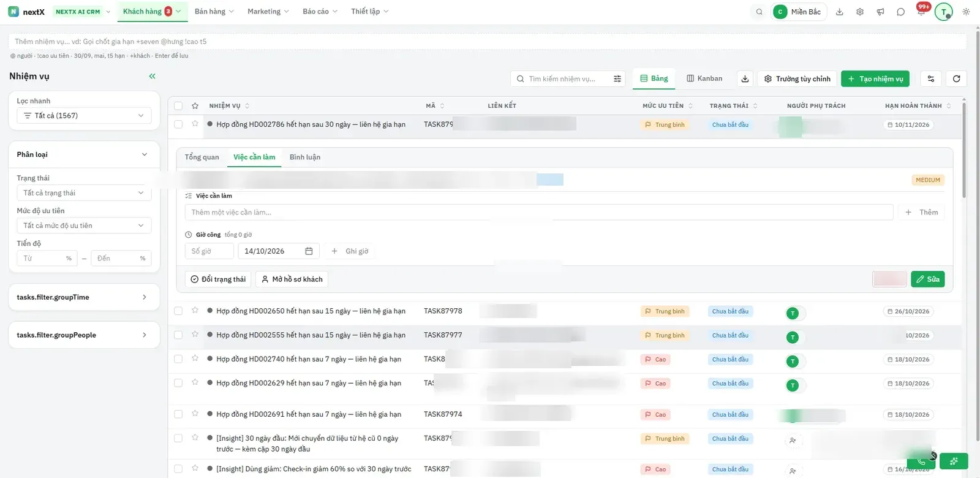Check the HD002691 task row checkbox
This screenshot has height=478, width=980.
coord(178,414)
